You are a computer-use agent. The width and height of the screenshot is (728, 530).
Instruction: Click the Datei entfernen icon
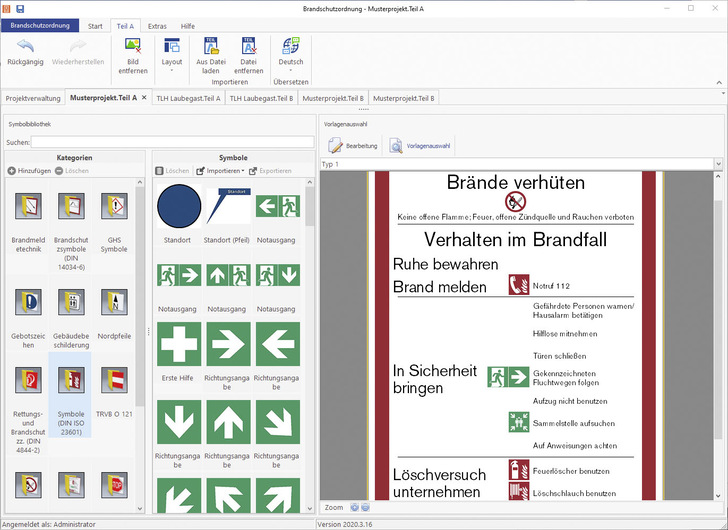(x=248, y=46)
